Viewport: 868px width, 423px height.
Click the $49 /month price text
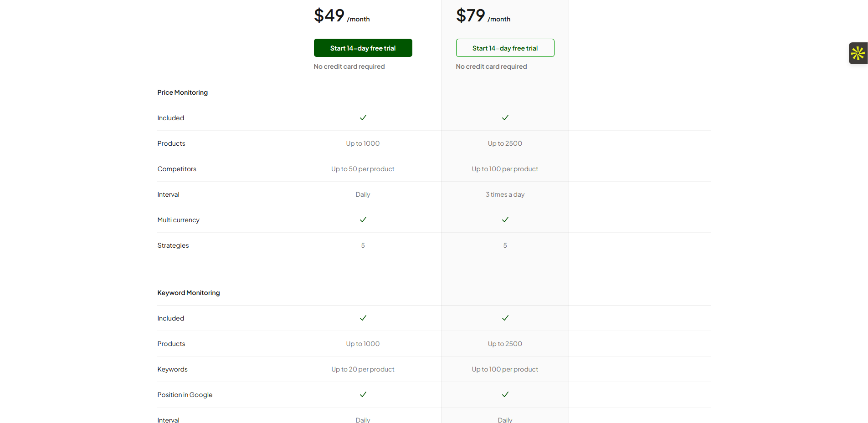click(341, 16)
